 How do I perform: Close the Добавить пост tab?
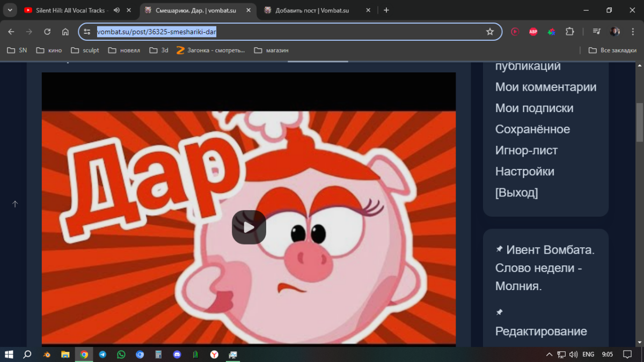[x=369, y=10]
